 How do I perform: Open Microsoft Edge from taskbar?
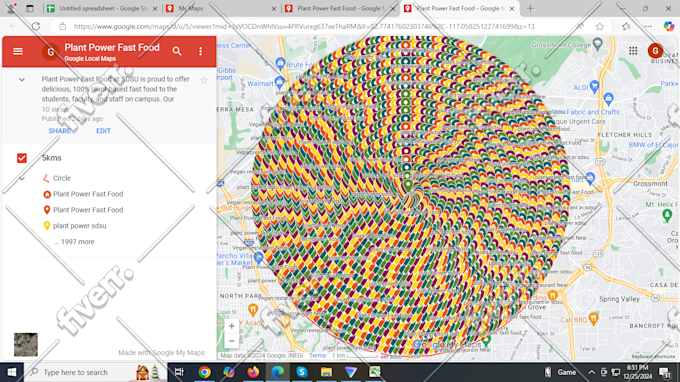(x=278, y=372)
